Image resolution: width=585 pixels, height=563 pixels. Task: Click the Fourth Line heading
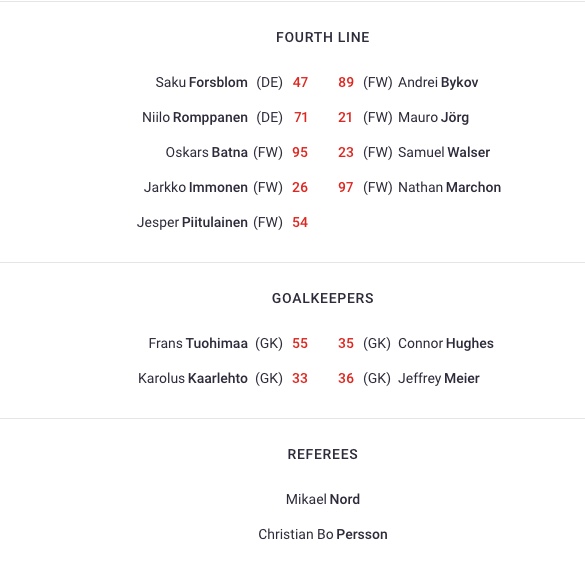[323, 37]
